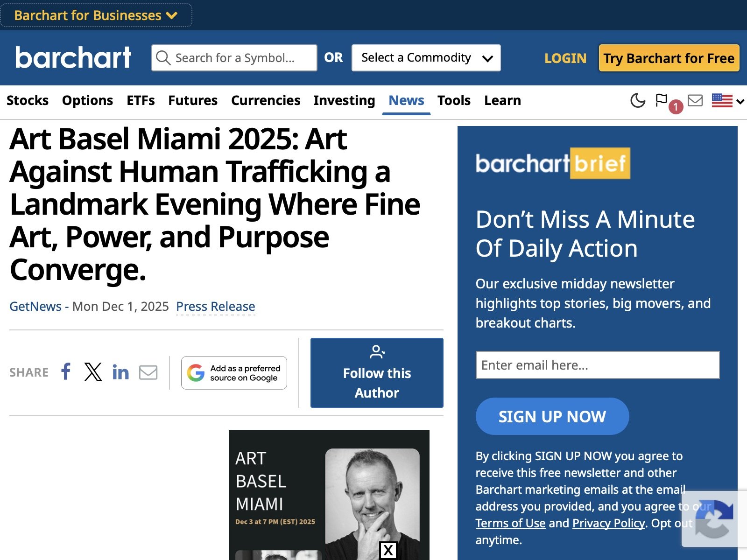Click the date Mon Dec 1, 2025
The image size is (747, 560).
coord(120,307)
